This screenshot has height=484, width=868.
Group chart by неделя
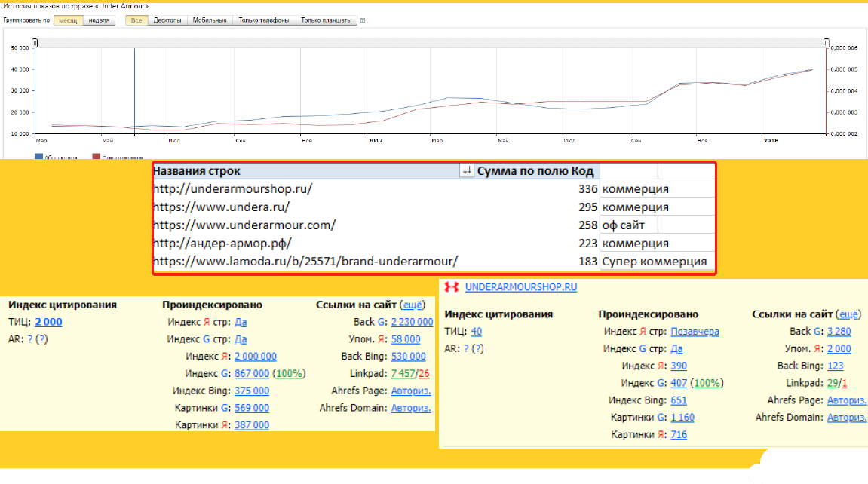99,20
